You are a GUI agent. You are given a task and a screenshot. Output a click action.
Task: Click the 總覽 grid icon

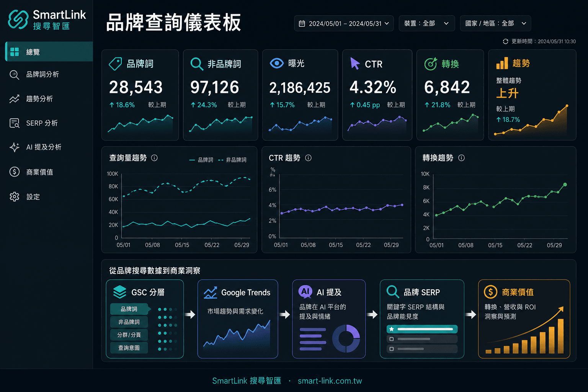click(x=15, y=52)
